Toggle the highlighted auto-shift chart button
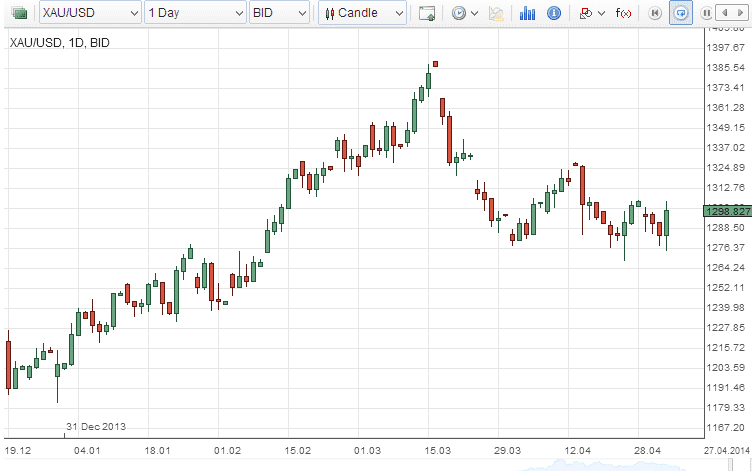Viewport: 752px width, 471px height. pos(681,13)
